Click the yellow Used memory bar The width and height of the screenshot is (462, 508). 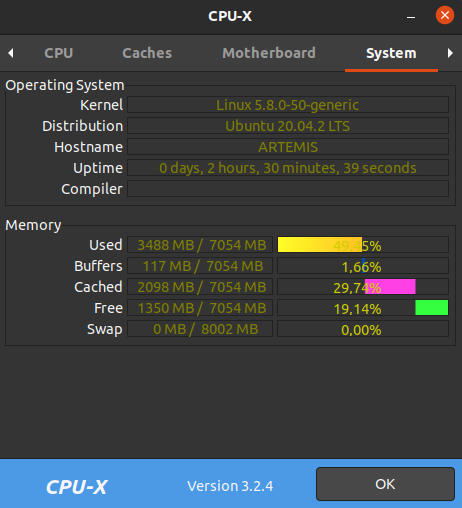(320, 245)
